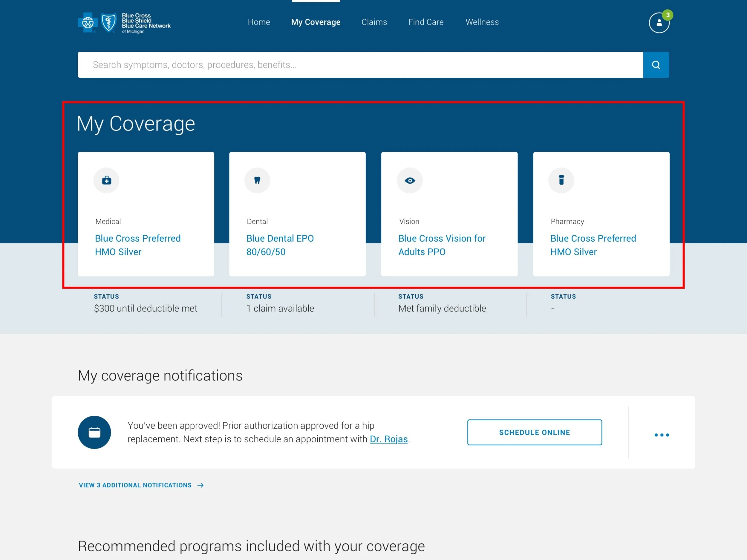Screen dimensions: 747x560
Task: Click the Blue Cross Blue Shield logo
Action: [x=124, y=23]
